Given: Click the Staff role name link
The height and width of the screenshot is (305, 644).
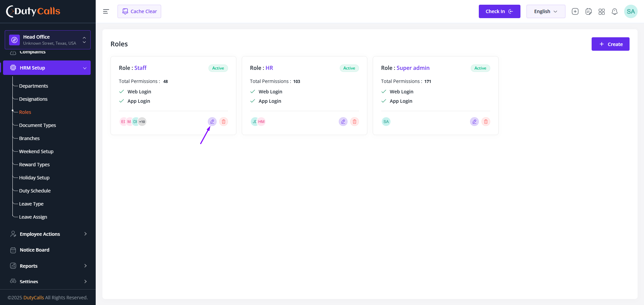Looking at the screenshot, I should pos(140,68).
